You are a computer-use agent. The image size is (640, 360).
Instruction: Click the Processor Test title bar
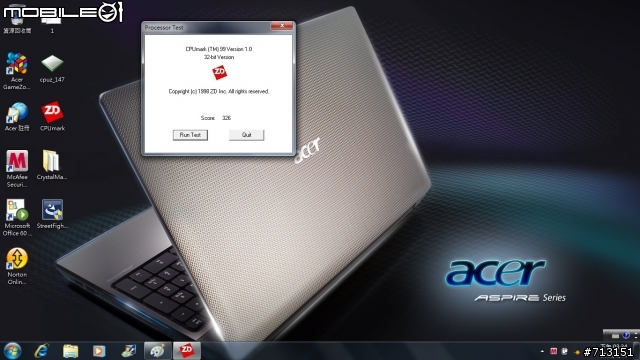point(206,27)
